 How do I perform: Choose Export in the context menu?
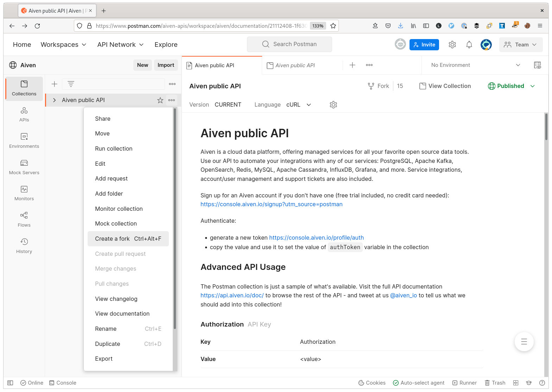point(104,359)
